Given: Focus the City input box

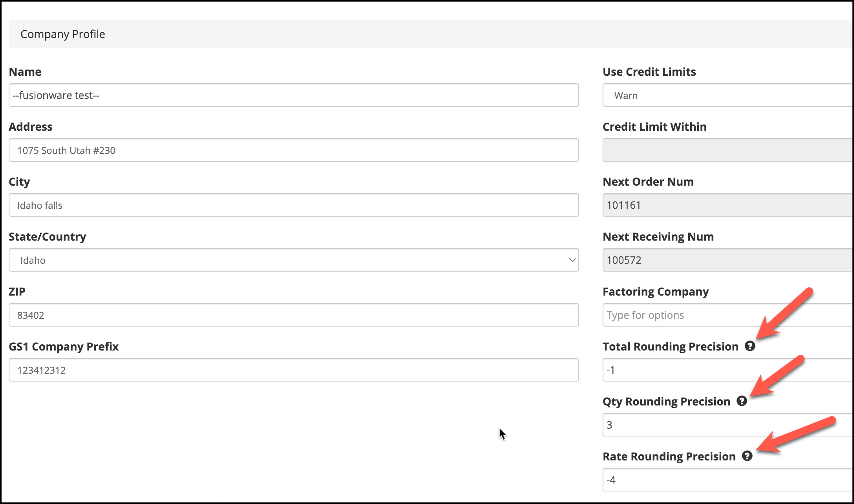Looking at the screenshot, I should point(293,205).
